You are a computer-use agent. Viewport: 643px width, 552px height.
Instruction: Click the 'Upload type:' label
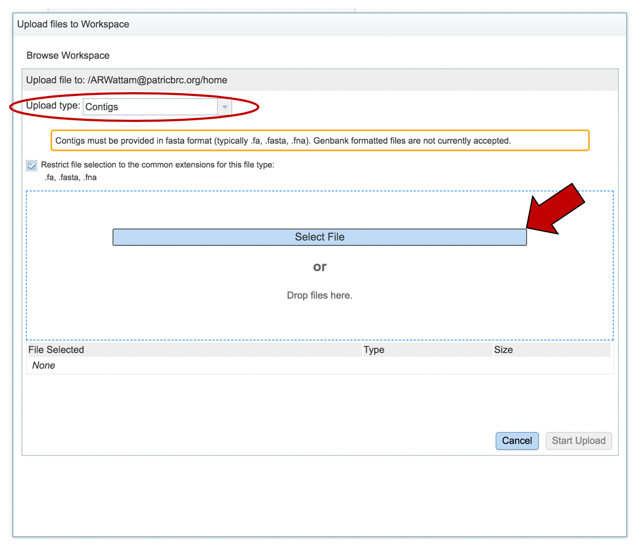[53, 106]
